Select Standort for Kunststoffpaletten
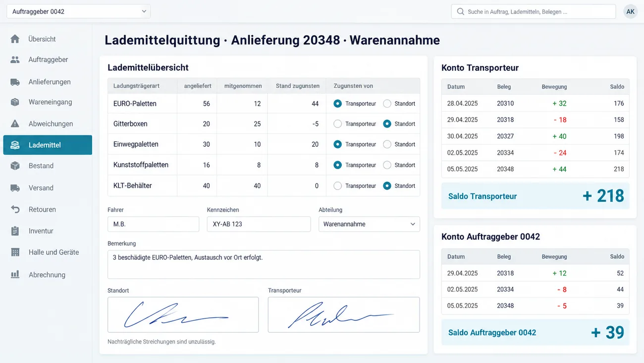The image size is (644, 363). point(387,165)
